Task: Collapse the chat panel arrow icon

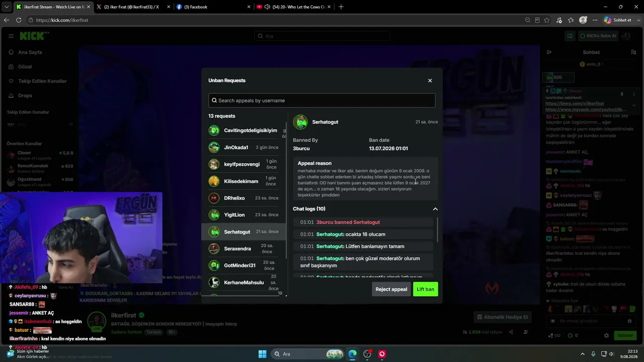Action: tap(549, 52)
